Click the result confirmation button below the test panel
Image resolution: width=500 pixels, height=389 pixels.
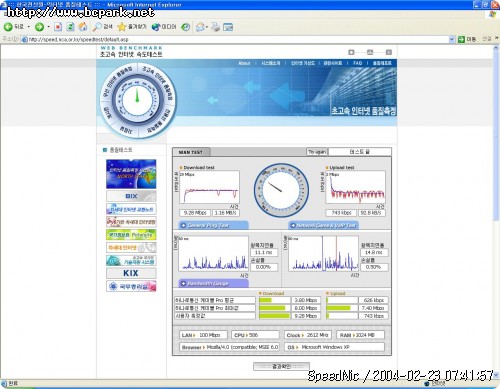tap(281, 366)
